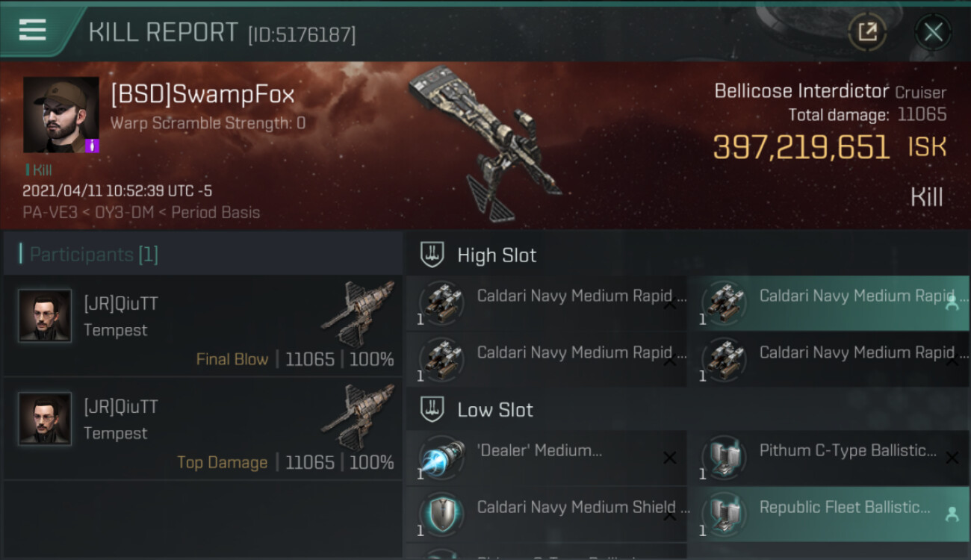Viewport: 971px width, 560px height.
Task: Tap highlighted Caldari Navy Medium Rapid launcher
Action: point(828,303)
